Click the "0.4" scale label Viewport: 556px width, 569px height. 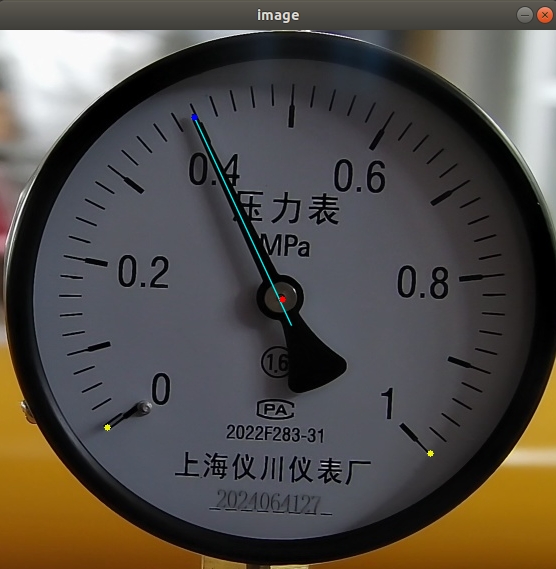pyautogui.click(x=214, y=169)
